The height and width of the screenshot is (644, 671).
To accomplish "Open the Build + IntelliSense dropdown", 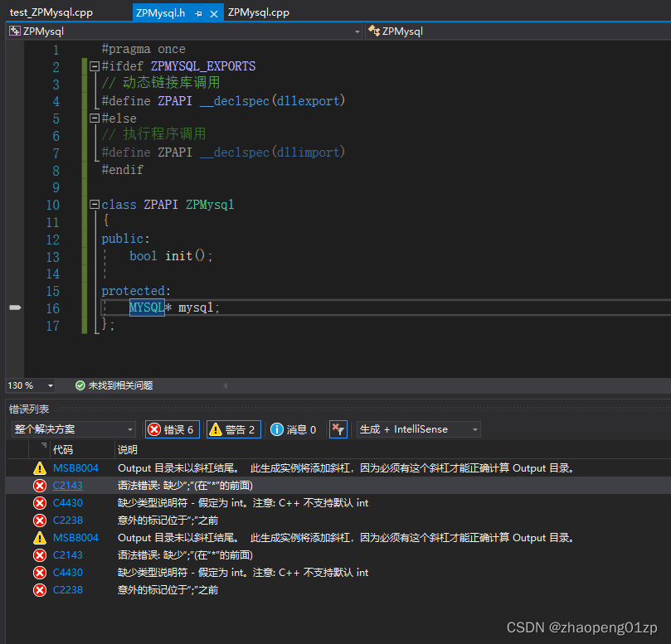I will [x=419, y=429].
